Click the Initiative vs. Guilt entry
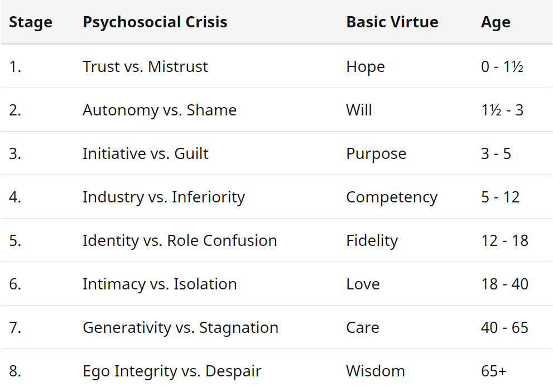This screenshot has height=392, width=553. tap(145, 154)
